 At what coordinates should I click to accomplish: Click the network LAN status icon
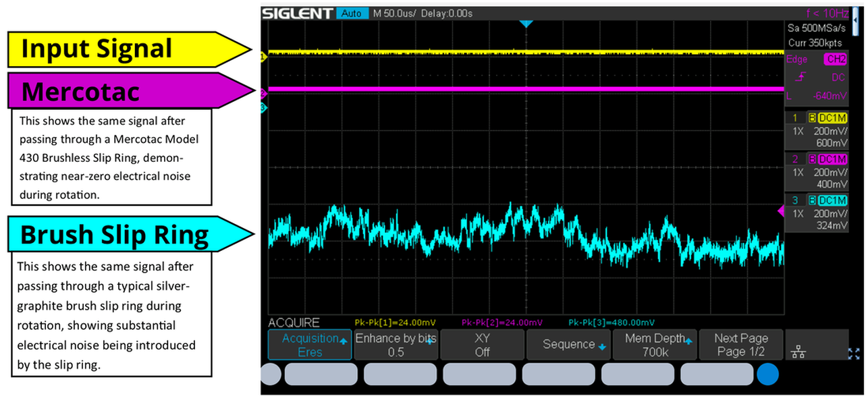798,352
